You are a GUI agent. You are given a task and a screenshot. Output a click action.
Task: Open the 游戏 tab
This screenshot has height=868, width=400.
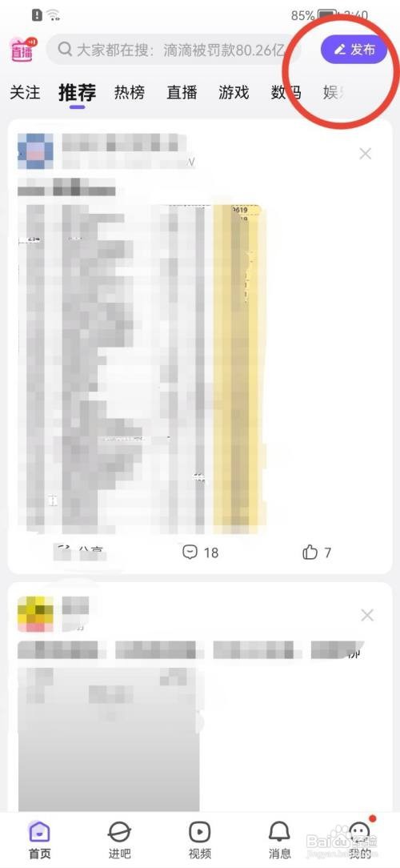[234, 92]
